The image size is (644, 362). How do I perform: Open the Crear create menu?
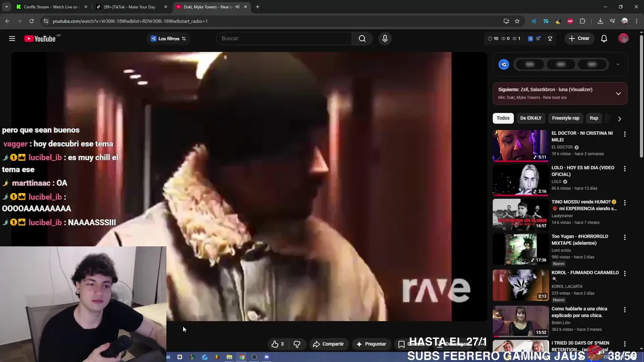[579, 39]
